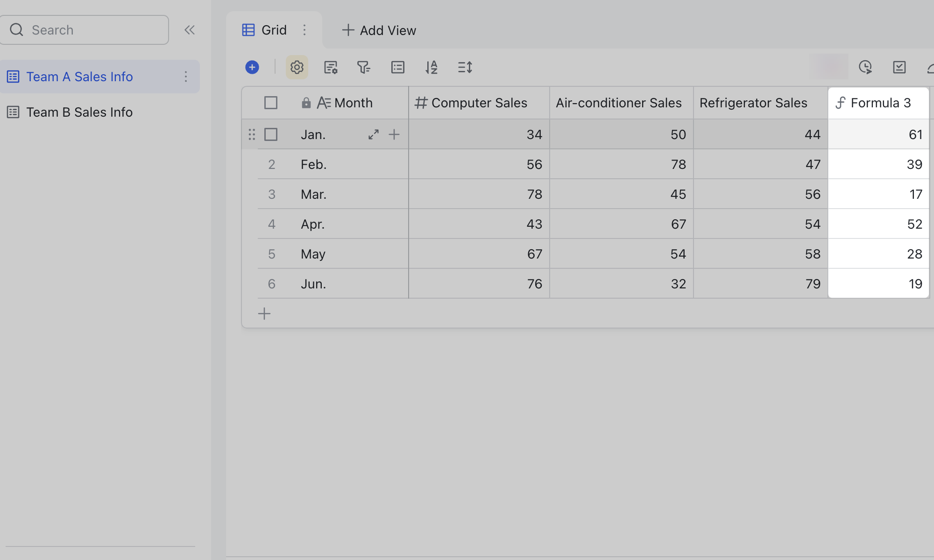Click row number 4 for Apr.
The width and height of the screenshot is (934, 560).
(x=272, y=224)
